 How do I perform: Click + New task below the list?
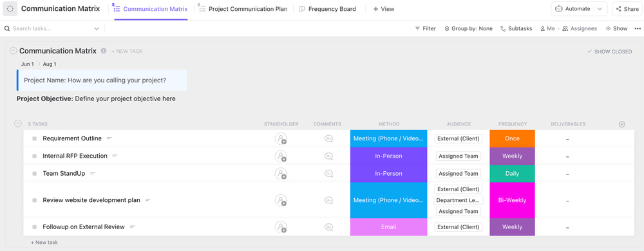click(x=44, y=243)
